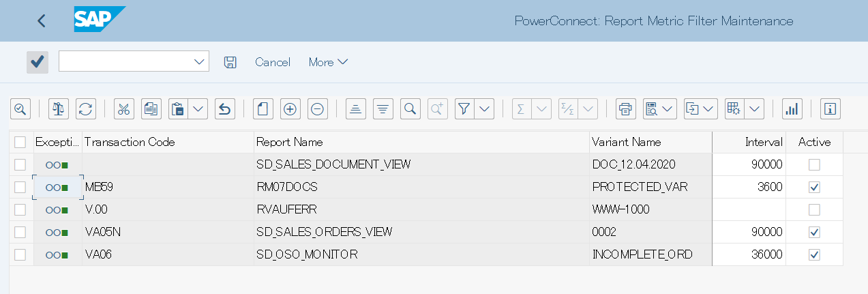868x294 pixels.
Task: Click the Undo icon in toolbar
Action: [x=225, y=108]
